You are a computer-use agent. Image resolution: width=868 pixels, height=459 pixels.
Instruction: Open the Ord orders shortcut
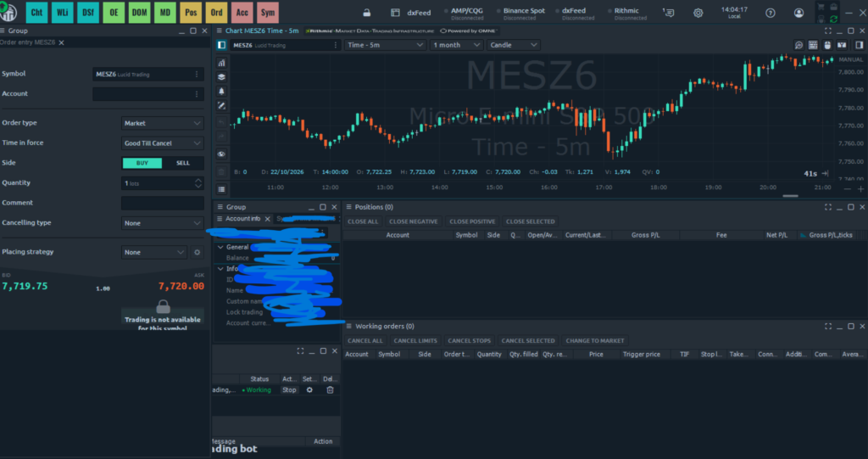216,12
